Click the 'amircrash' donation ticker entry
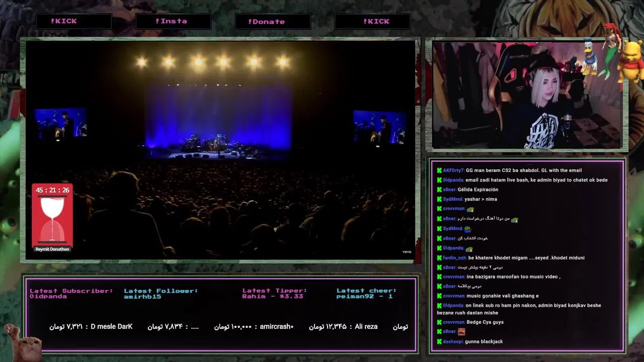This screenshot has height=362, width=644. [x=254, y=327]
